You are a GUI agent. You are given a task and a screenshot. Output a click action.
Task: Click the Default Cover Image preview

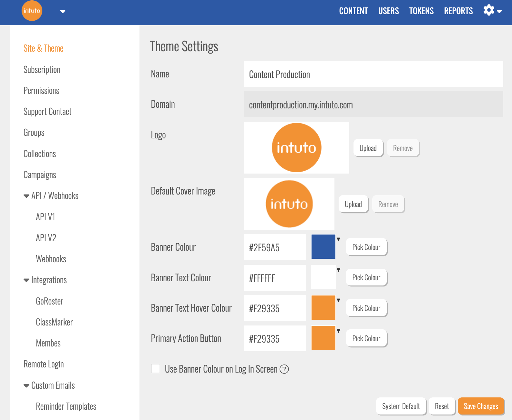[289, 204]
